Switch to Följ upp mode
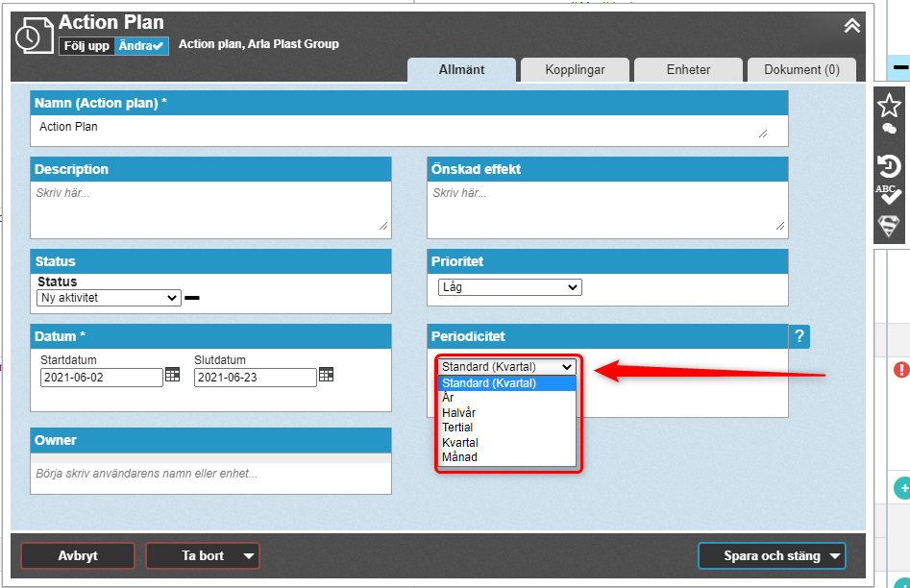910x588 pixels. pos(86,45)
